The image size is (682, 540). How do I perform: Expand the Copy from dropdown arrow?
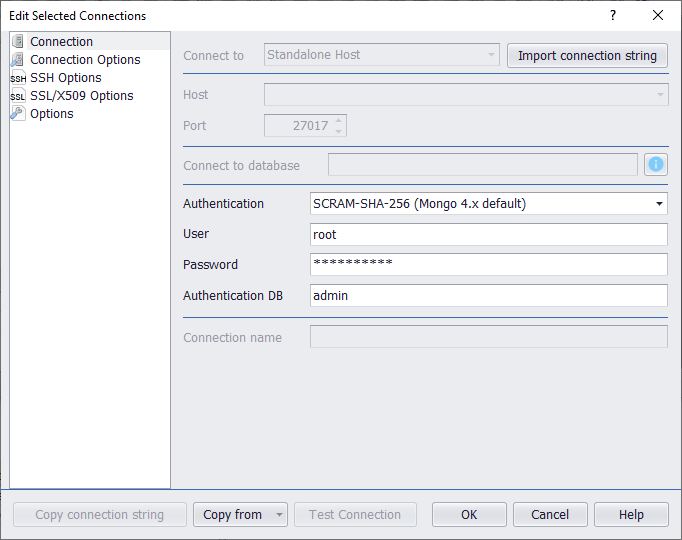278,515
